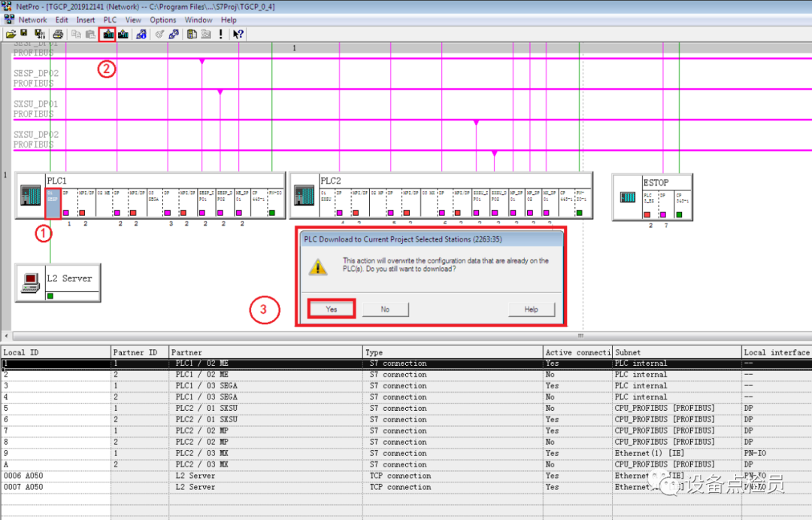Screen dimensions: 812x520
Task: Click the Subnet column header
Action: tap(677, 352)
